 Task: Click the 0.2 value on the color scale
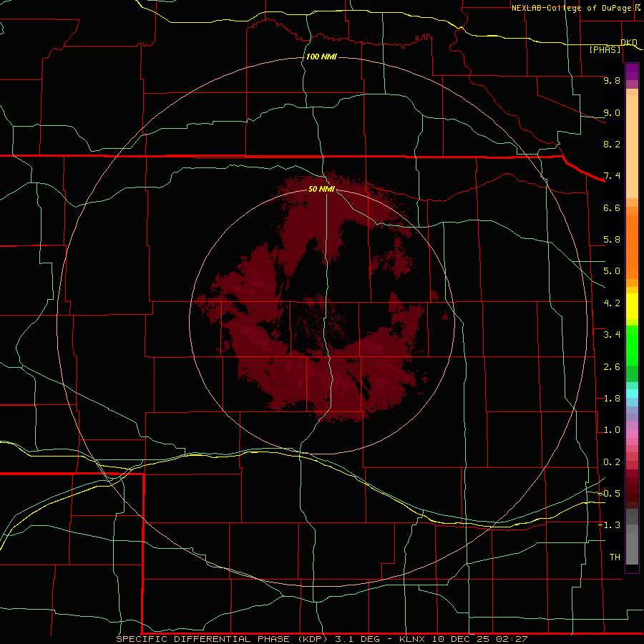pos(612,462)
